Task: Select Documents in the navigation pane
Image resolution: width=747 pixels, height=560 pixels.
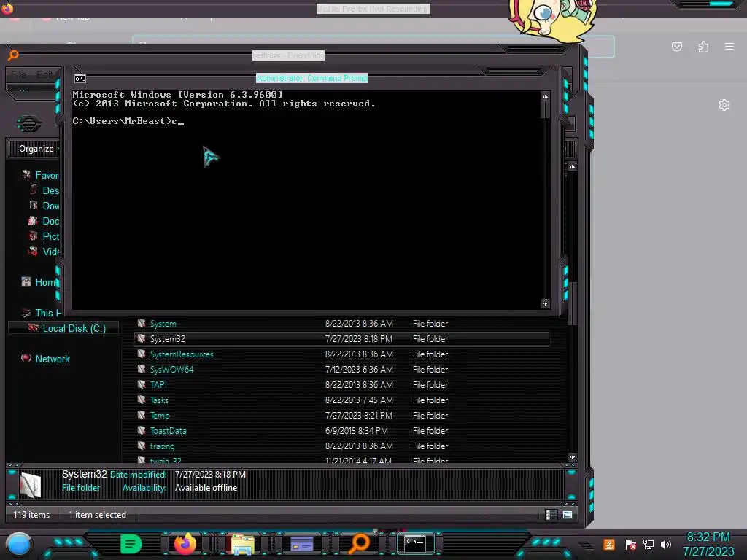Action: pos(45,221)
